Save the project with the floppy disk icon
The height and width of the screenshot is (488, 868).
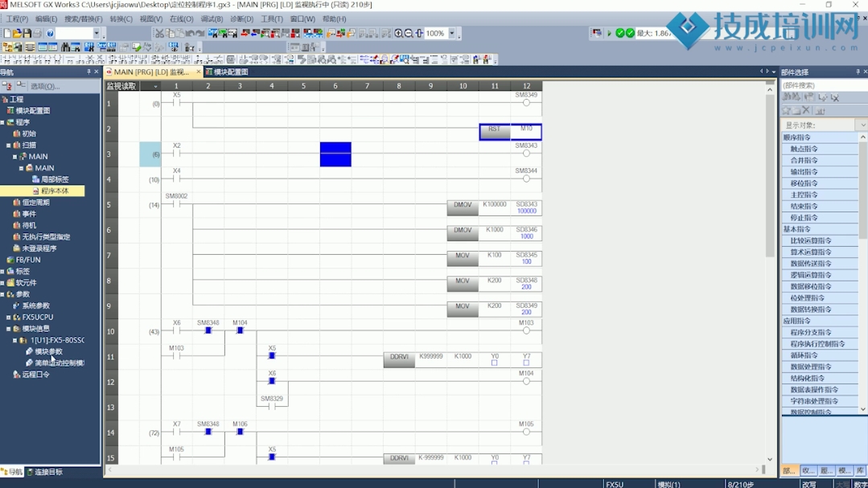pos(27,34)
